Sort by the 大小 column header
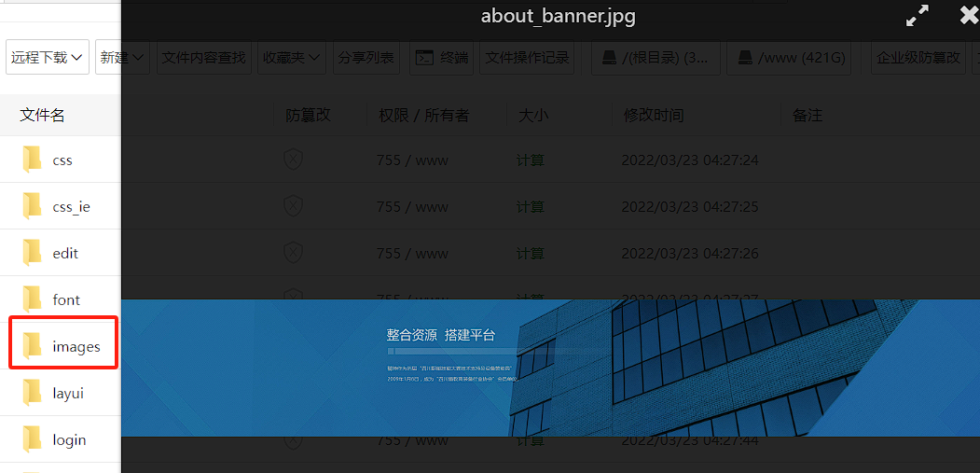The width and height of the screenshot is (980, 473). [533, 115]
